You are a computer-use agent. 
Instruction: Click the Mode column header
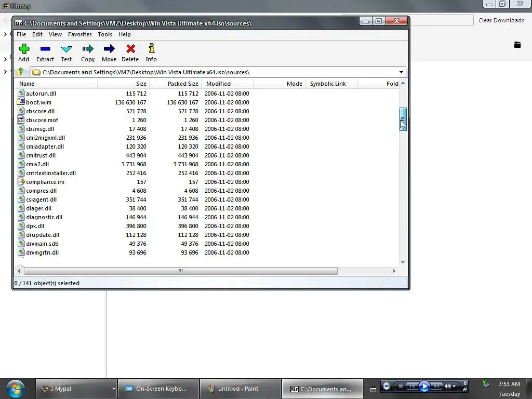279,84
